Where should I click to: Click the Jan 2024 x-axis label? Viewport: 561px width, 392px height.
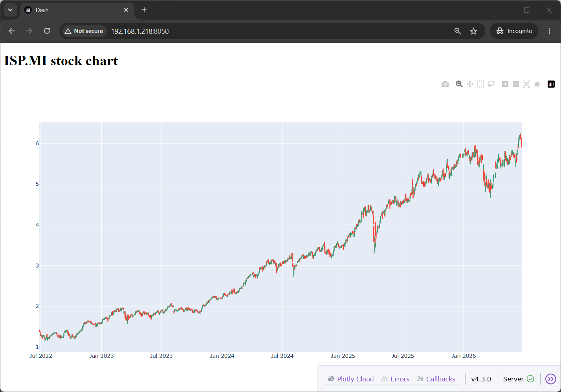click(x=222, y=356)
